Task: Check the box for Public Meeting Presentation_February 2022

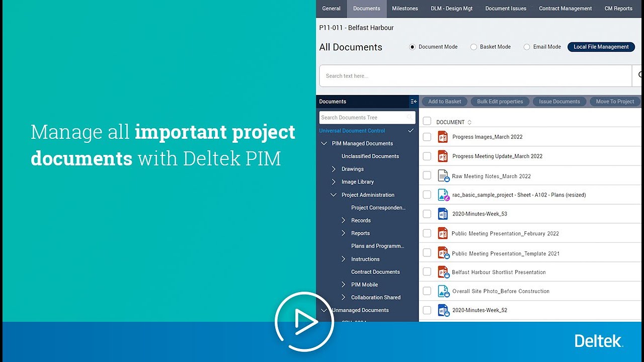Action: click(427, 233)
